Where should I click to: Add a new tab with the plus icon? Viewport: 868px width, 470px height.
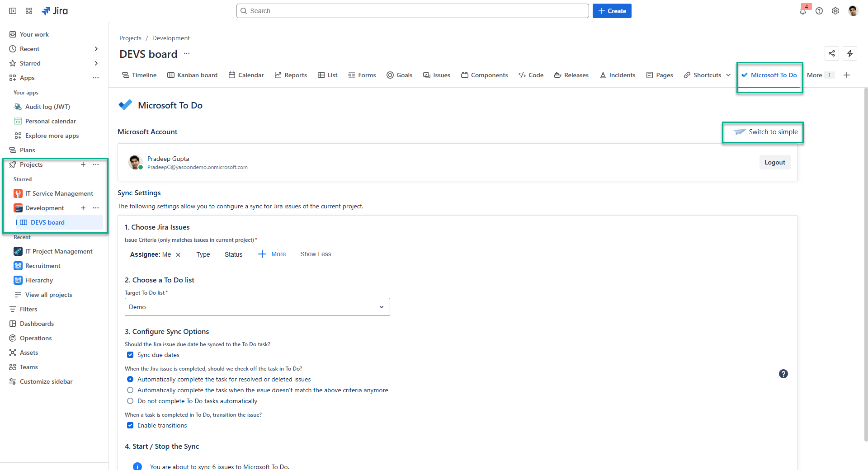847,75
